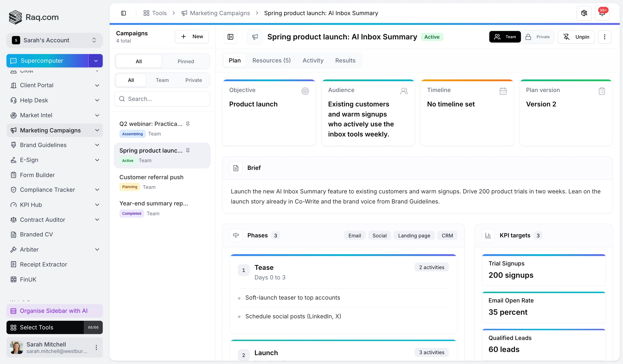This screenshot has width=623, height=364.
Task: Open the notifications bell with 99+ badge
Action: coord(602,13)
